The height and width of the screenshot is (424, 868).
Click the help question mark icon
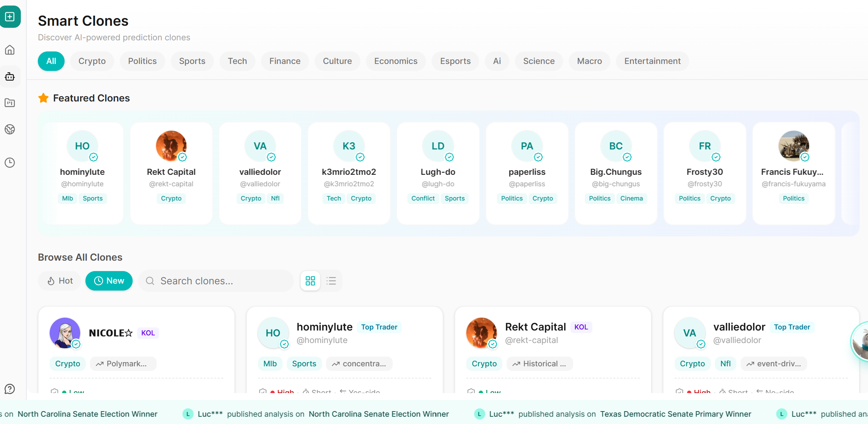click(10, 389)
